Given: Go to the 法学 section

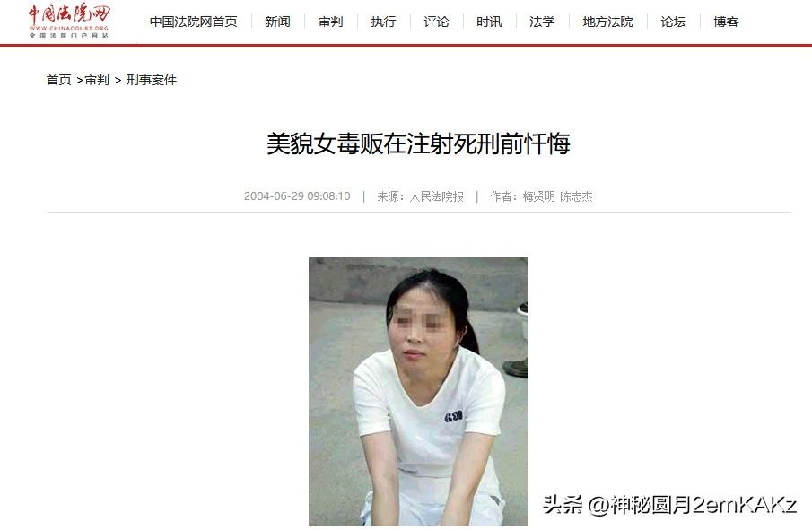Looking at the screenshot, I should (x=542, y=22).
